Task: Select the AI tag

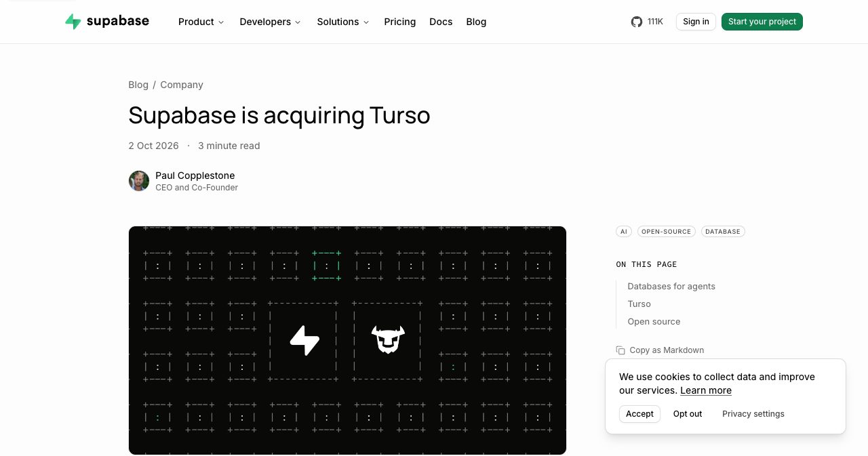Action: pos(624,232)
